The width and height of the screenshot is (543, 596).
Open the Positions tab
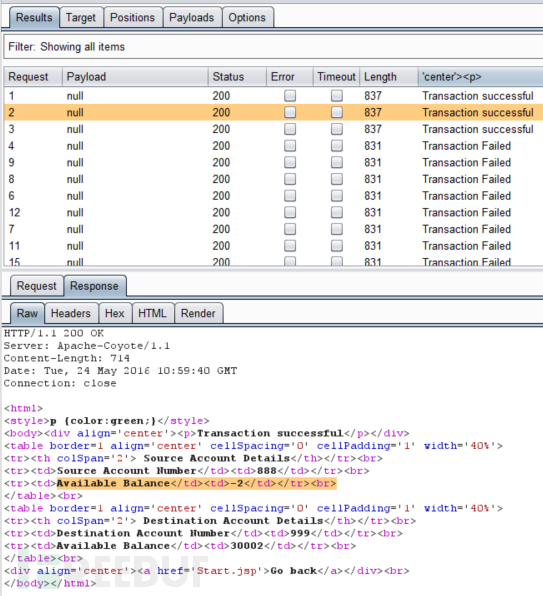click(x=132, y=18)
